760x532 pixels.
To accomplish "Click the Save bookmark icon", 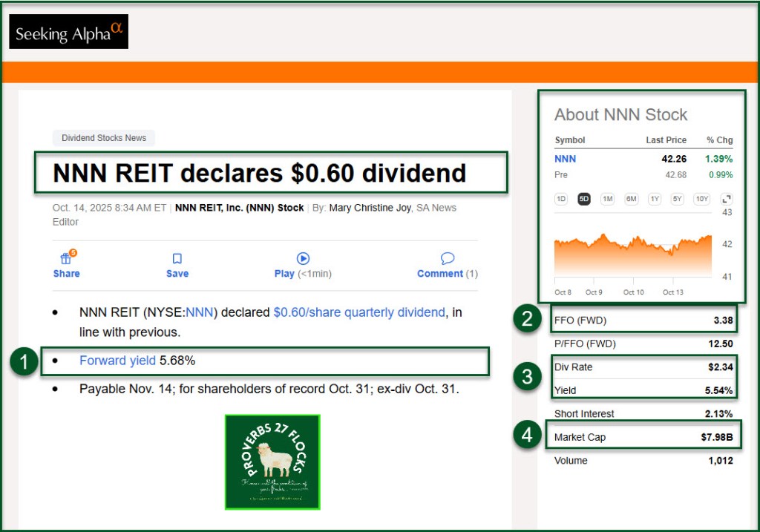I will click(177, 258).
